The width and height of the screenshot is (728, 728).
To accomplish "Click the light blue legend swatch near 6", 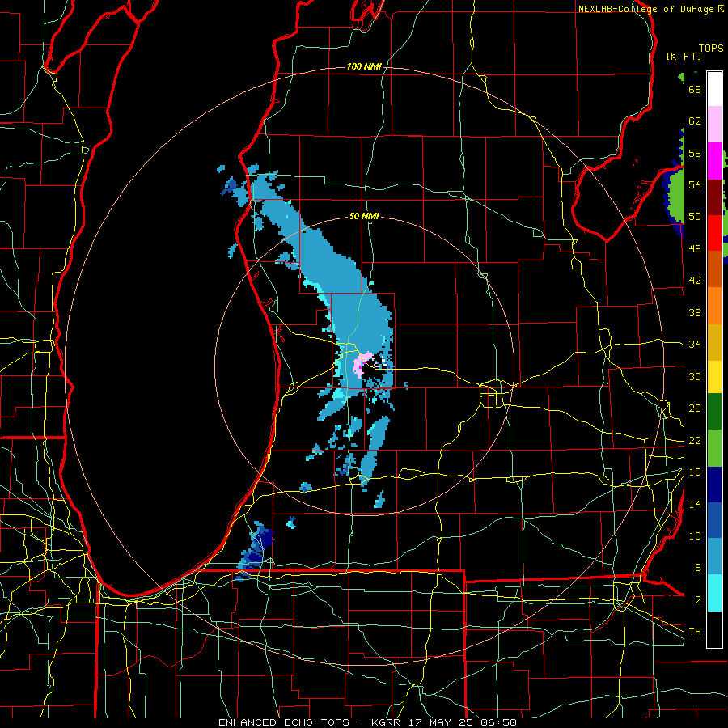I will click(714, 557).
